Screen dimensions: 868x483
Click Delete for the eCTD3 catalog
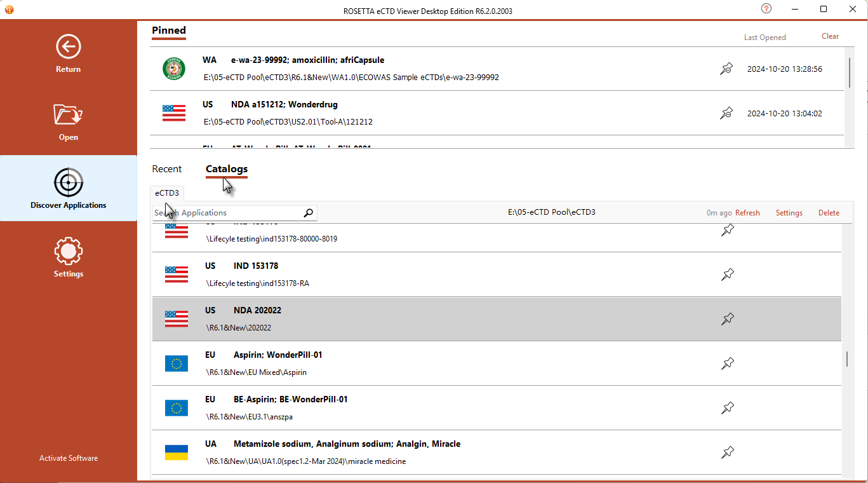pyautogui.click(x=829, y=213)
